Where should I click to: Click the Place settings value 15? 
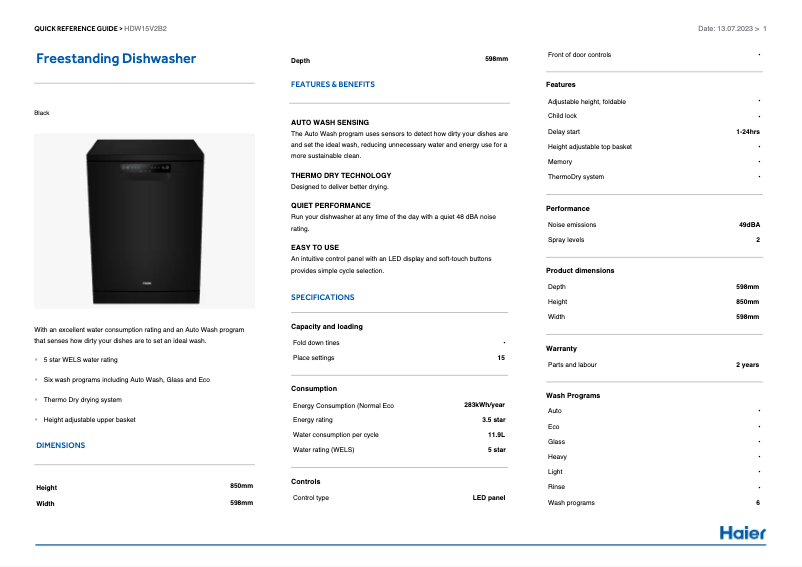pos(501,357)
